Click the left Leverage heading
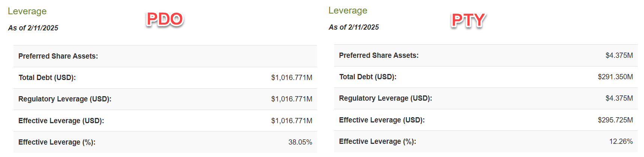This screenshot has height=157, width=644. (27, 11)
